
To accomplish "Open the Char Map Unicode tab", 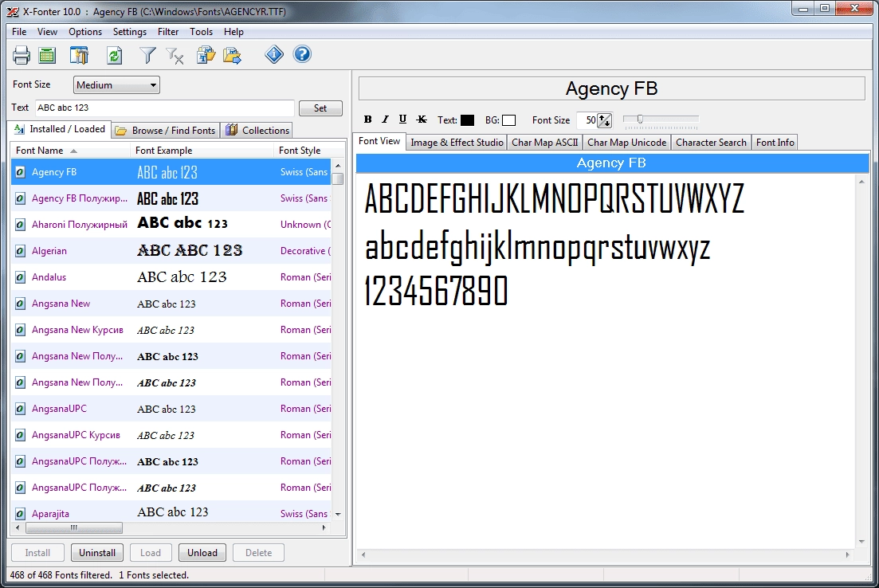I will [x=626, y=143].
